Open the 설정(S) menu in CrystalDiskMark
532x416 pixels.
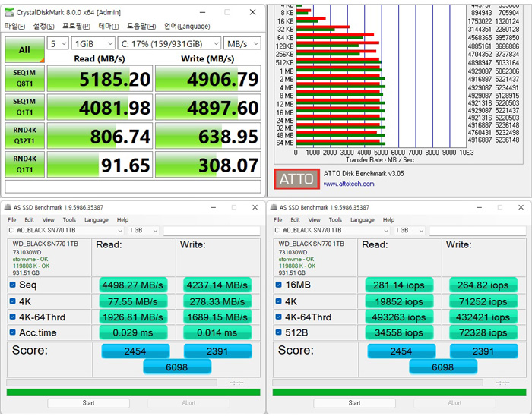[x=44, y=26]
